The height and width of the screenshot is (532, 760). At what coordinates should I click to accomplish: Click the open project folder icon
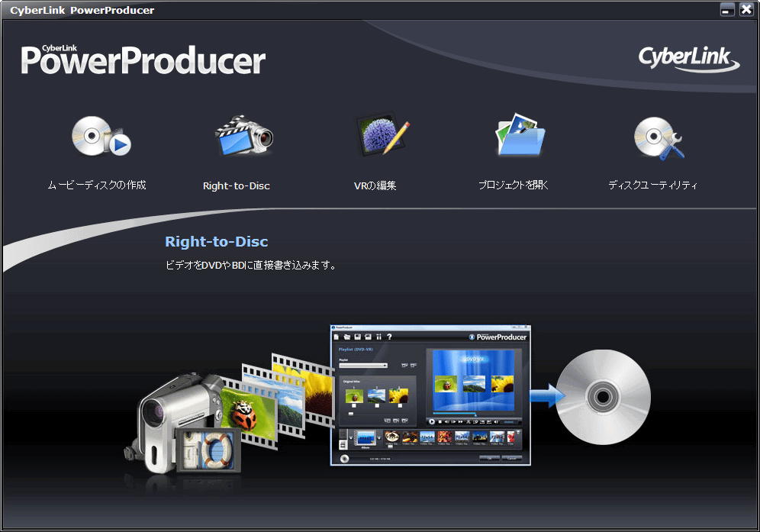(x=520, y=134)
